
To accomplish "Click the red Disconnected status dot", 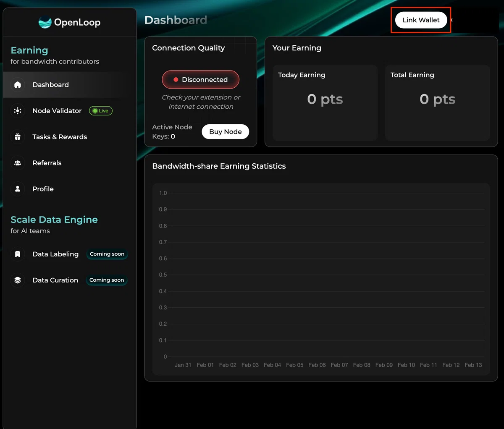I will pos(176,79).
